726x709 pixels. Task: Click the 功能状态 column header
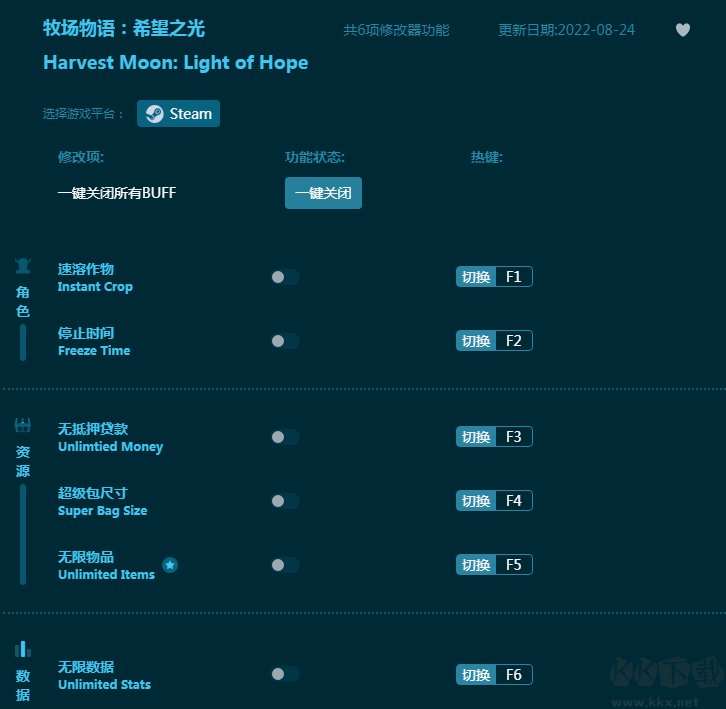315,157
